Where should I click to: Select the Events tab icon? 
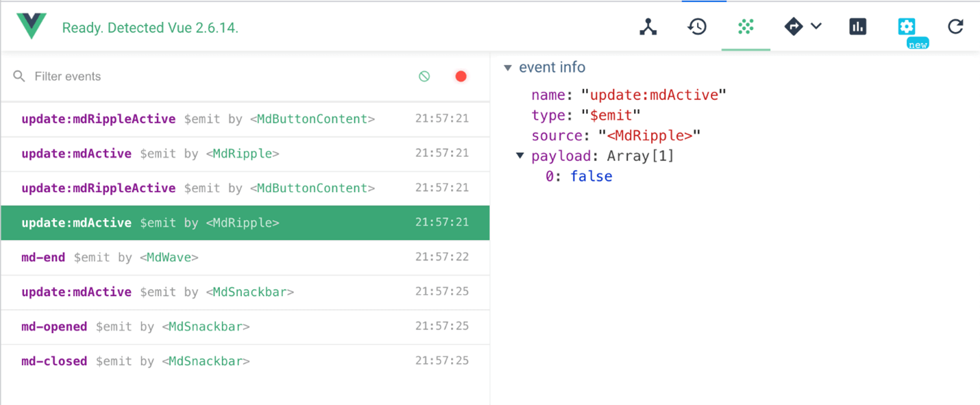[x=746, y=27]
